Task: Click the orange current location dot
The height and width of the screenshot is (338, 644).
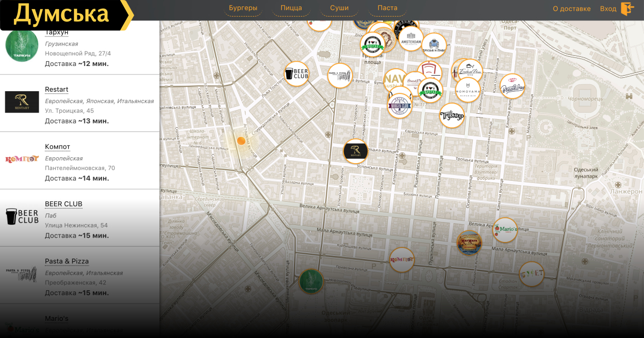Action: pos(241,141)
